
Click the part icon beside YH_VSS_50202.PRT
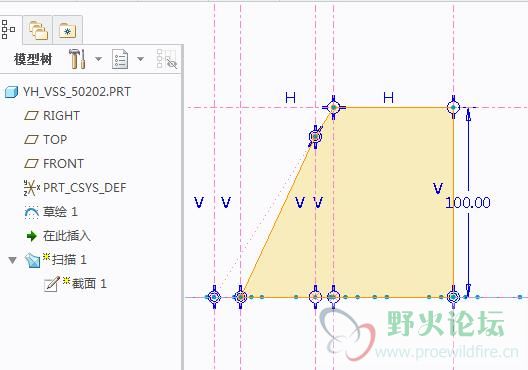pos(11,92)
